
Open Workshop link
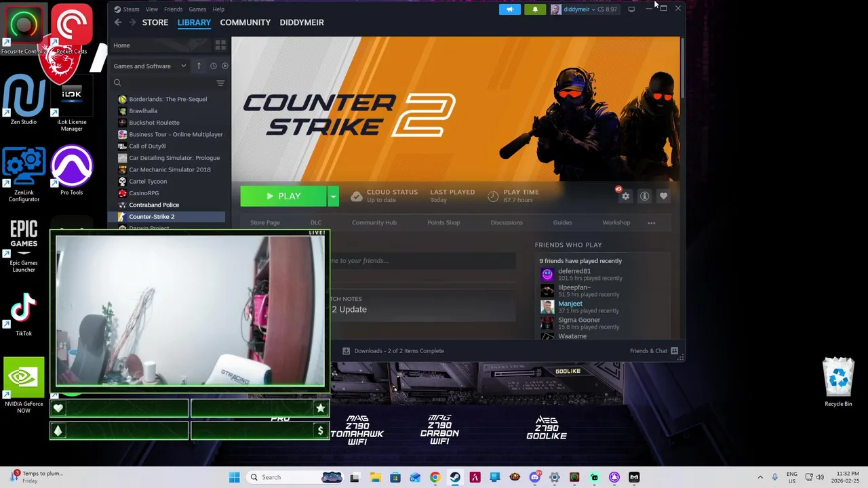point(616,222)
